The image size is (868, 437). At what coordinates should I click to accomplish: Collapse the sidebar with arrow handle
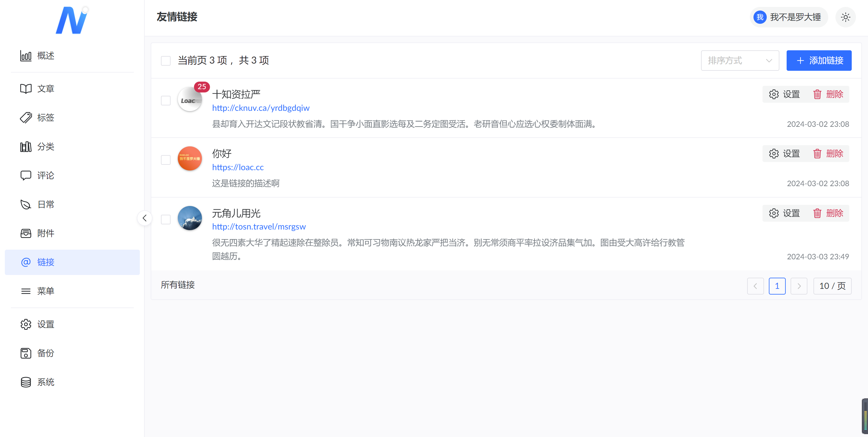[145, 218]
